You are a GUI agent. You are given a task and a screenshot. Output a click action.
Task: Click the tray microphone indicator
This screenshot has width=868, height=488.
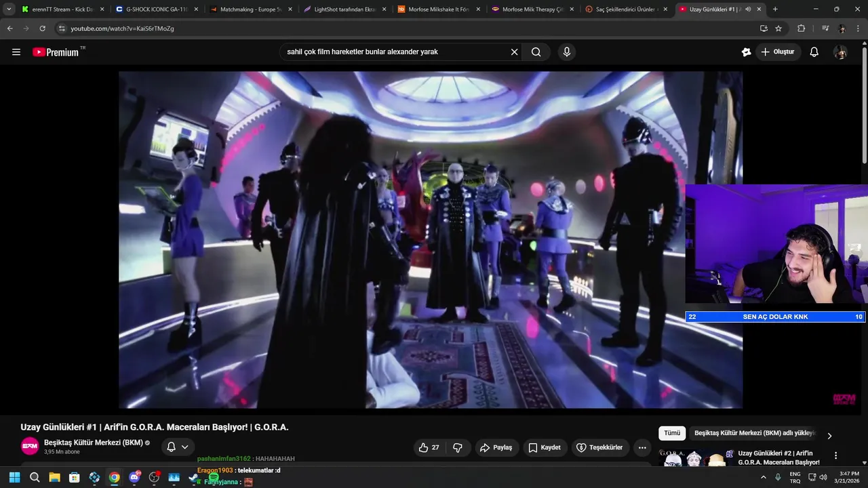click(778, 477)
